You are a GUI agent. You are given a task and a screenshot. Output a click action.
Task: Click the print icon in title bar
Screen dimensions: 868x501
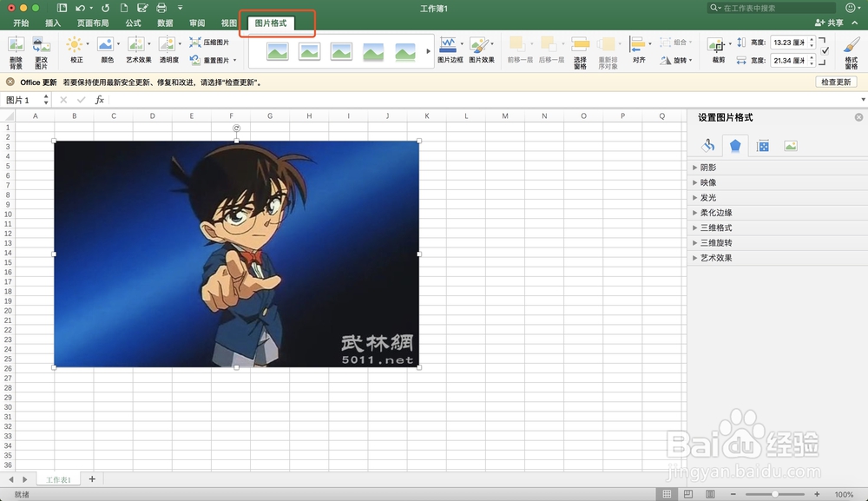click(x=161, y=8)
